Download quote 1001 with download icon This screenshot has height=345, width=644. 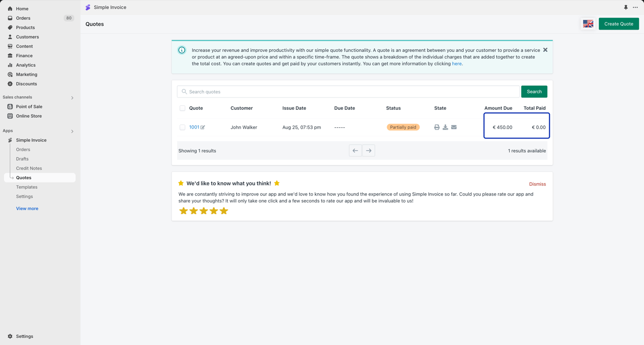pos(445,127)
